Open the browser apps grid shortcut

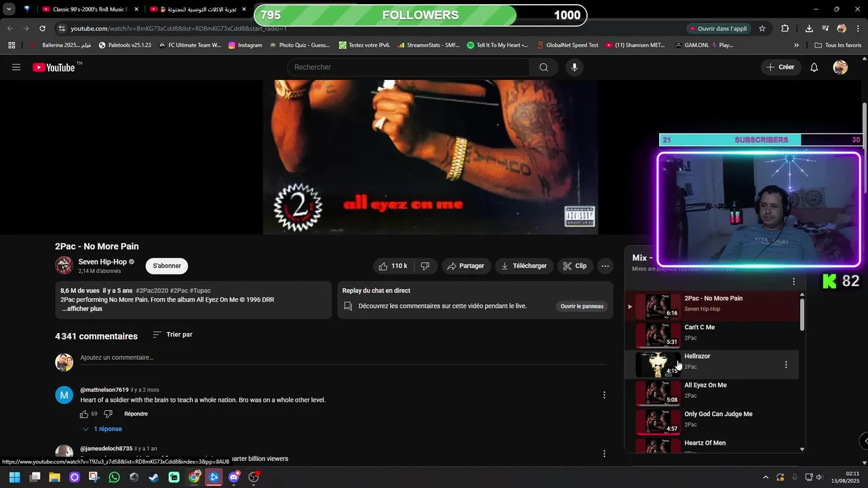tap(12, 45)
